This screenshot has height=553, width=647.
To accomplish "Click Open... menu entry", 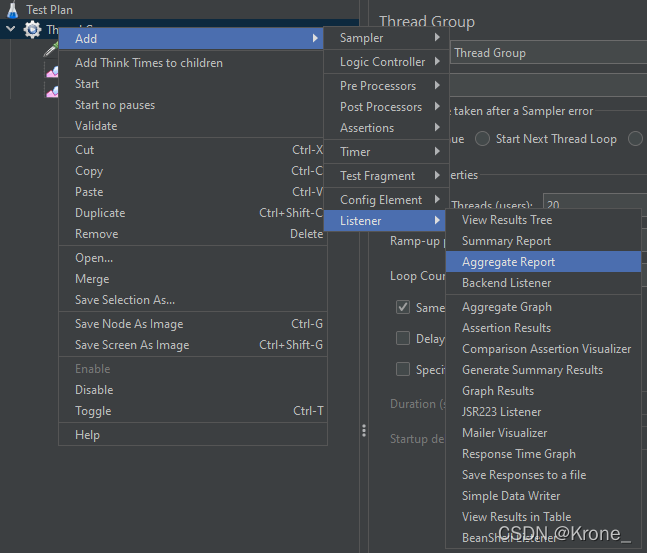I will pos(193,258).
